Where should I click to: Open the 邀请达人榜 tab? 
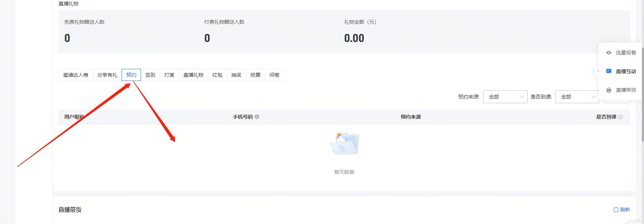76,75
